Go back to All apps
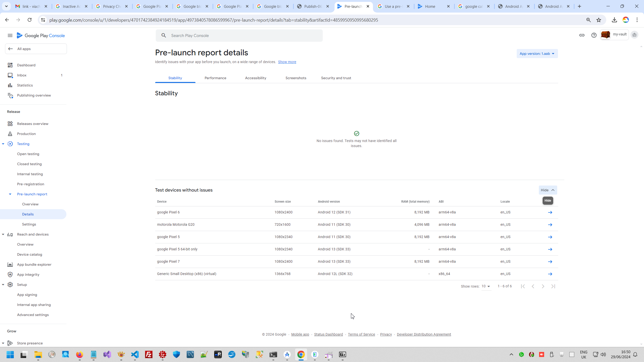644x362 pixels. coord(36,49)
